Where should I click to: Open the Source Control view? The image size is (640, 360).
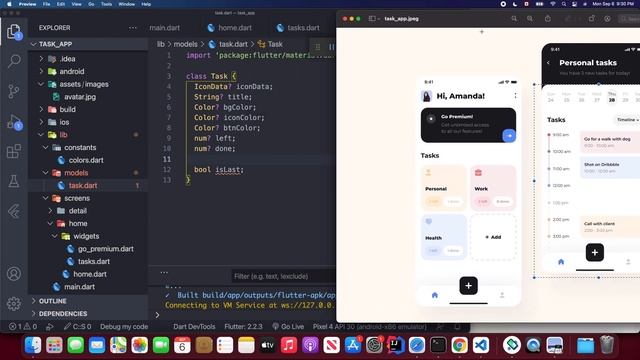click(13, 91)
